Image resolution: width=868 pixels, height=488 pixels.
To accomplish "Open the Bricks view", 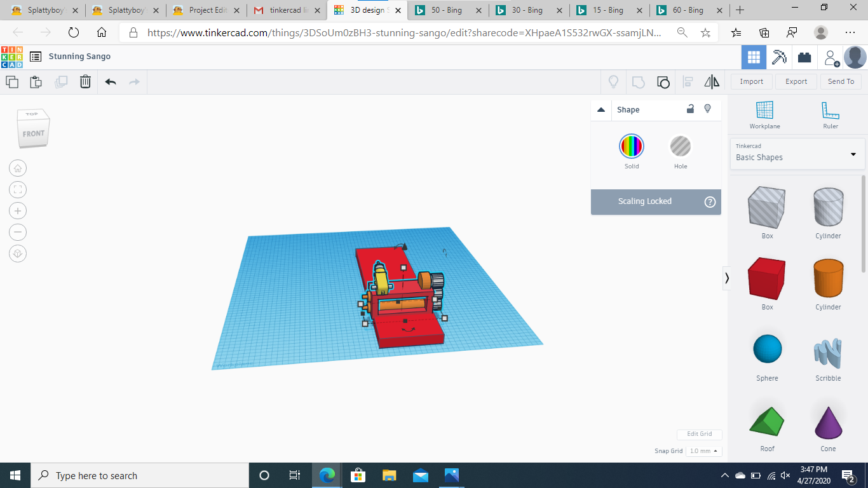I will [x=804, y=57].
